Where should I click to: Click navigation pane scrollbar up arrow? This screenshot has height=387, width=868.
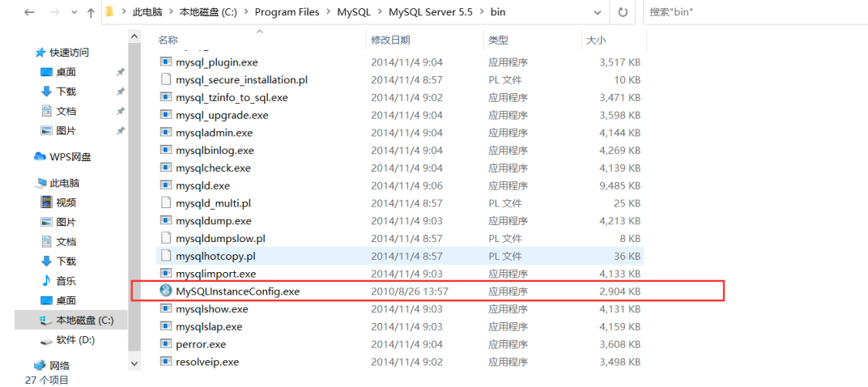pos(134,36)
